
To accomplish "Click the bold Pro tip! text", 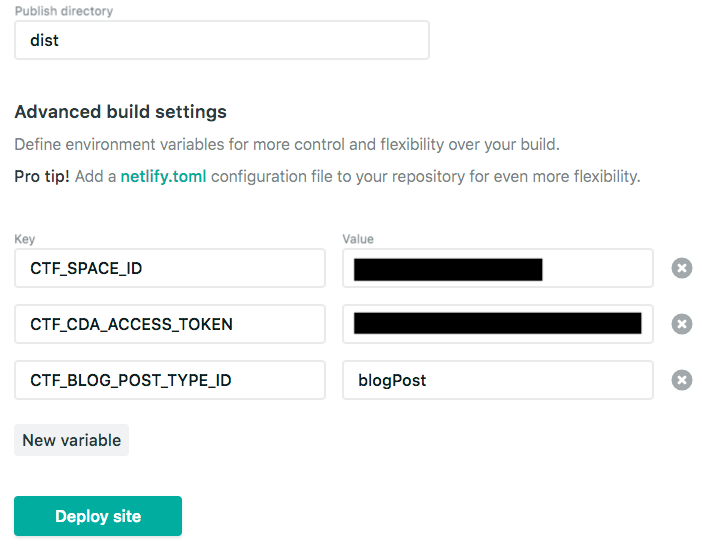I will click(x=41, y=177).
